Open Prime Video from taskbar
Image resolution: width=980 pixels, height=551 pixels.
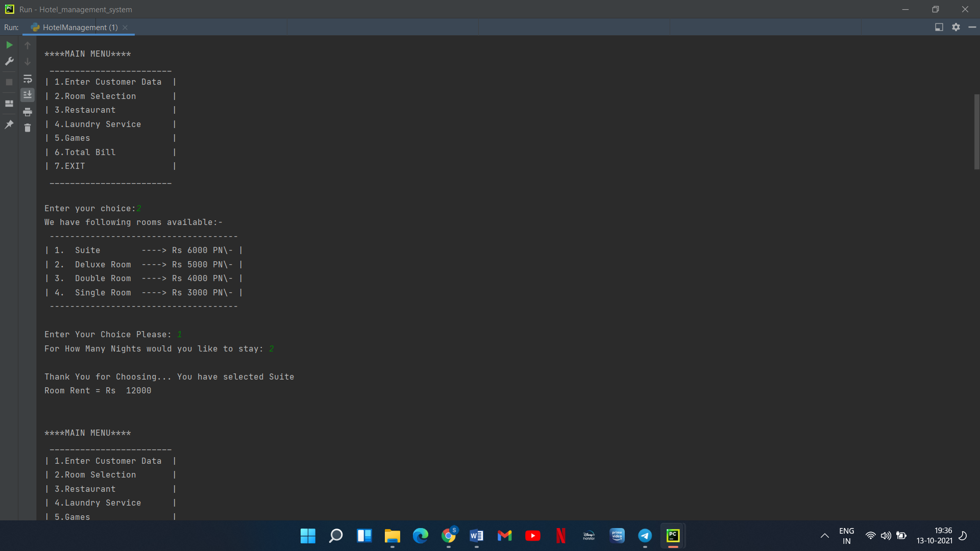coord(617,536)
